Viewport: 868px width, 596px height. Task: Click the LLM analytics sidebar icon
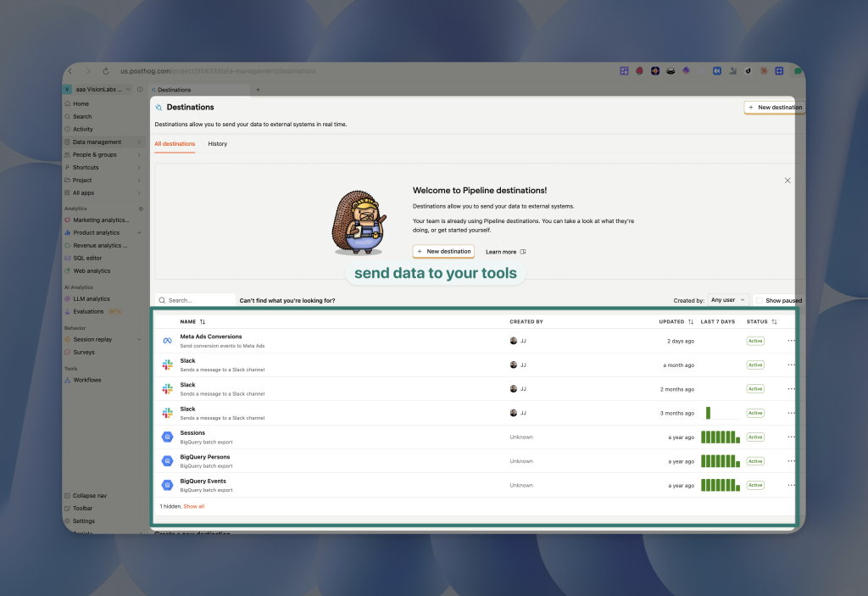tap(67, 298)
